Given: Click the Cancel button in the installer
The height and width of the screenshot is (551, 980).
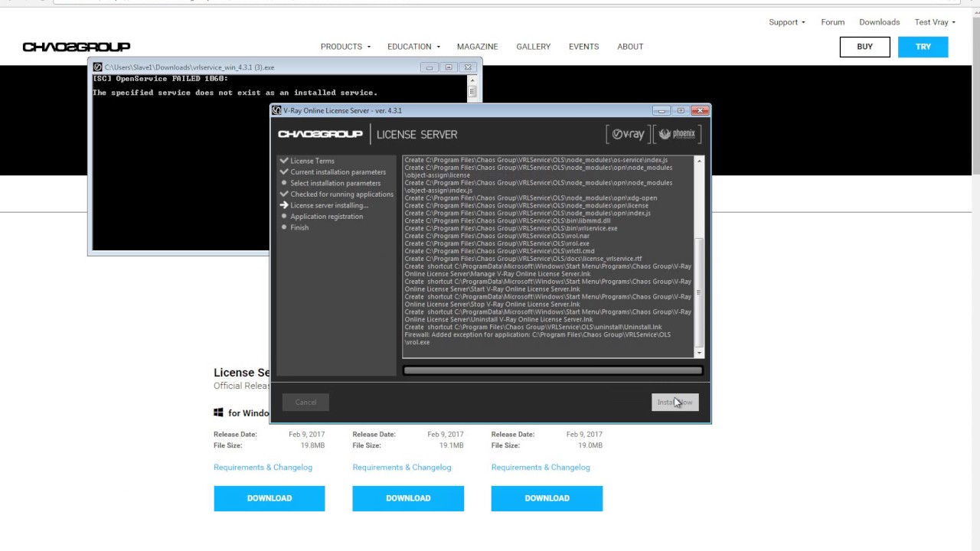Looking at the screenshot, I should (x=305, y=402).
